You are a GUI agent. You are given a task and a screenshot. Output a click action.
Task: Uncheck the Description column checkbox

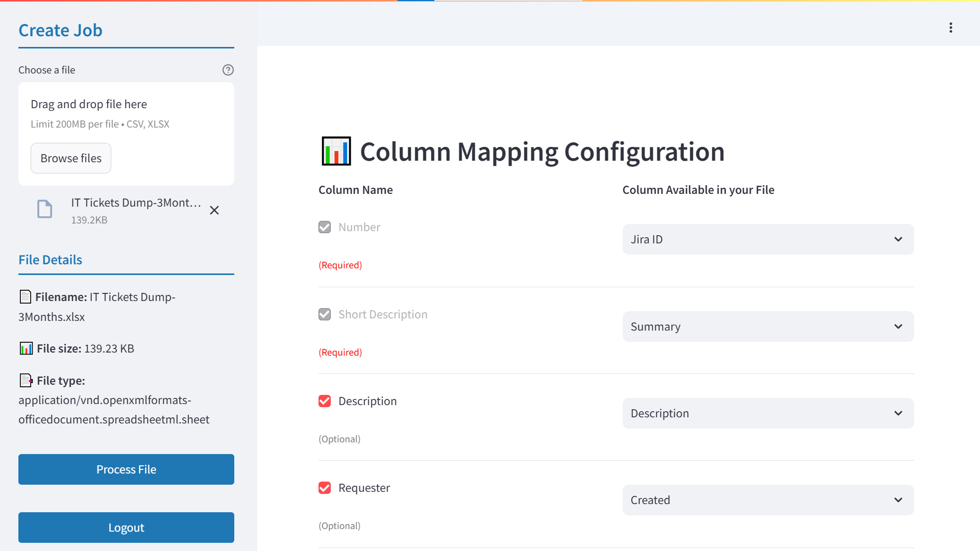point(325,401)
